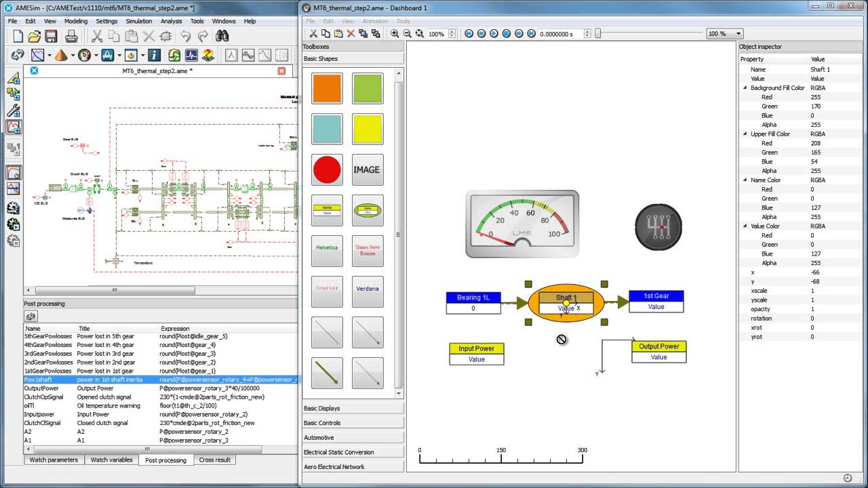Click the bring-to-front icon in Dashboard toolbar
This screenshot has width=868, height=488.
pos(363,33)
